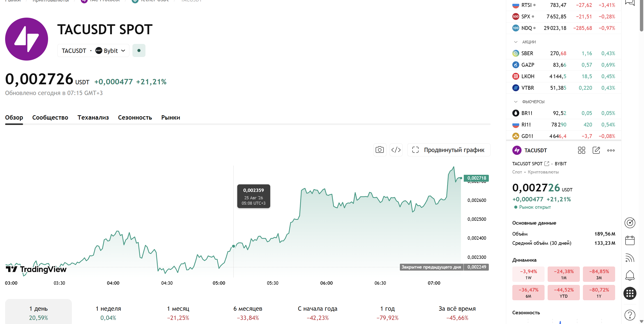Collapse the ФЬЮЧЕРСЫ watchlist section
The width and height of the screenshot is (644, 324).
coord(516,102)
